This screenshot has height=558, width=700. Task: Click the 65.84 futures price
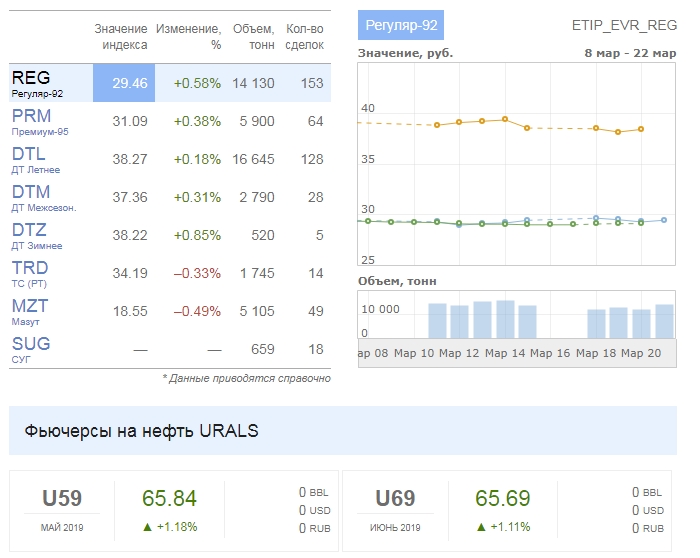click(169, 499)
